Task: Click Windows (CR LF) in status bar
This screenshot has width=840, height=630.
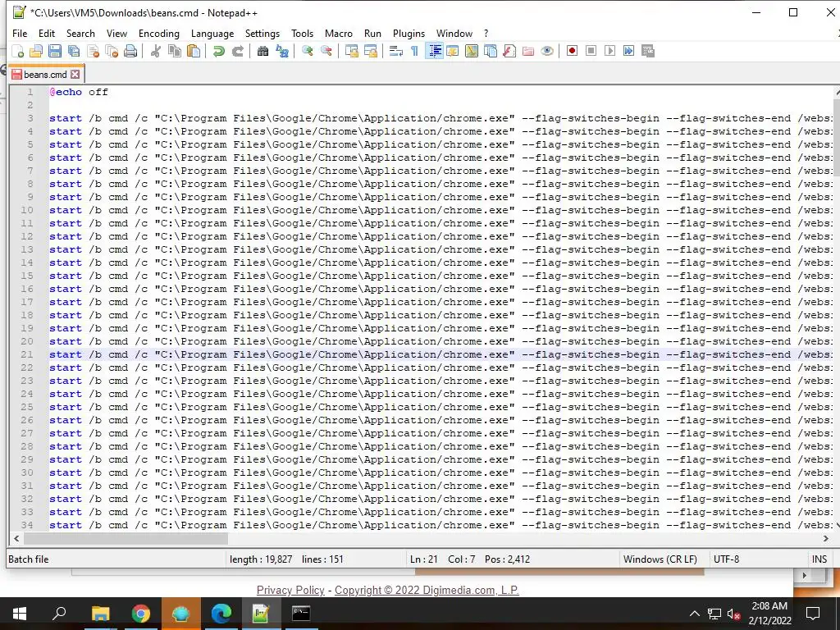Action: pyautogui.click(x=660, y=559)
